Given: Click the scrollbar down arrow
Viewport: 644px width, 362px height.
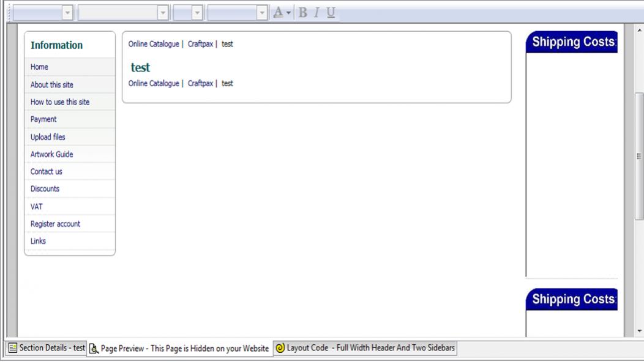Looking at the screenshot, I should point(640,331).
